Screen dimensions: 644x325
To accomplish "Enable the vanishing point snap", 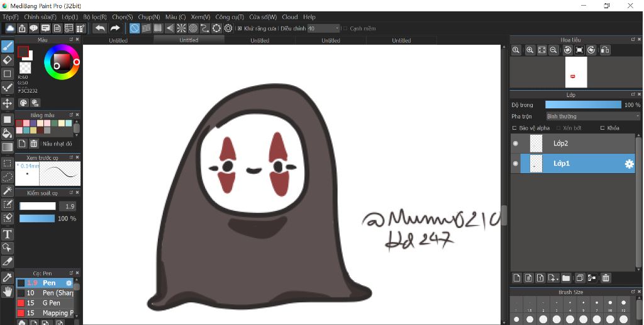I will [x=170, y=28].
